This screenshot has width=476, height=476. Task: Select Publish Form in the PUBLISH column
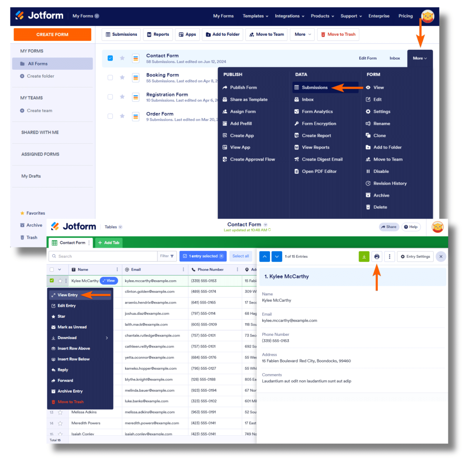240,88
